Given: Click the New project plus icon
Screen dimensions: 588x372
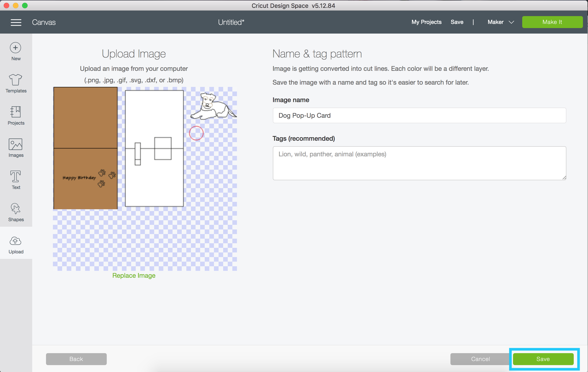Looking at the screenshot, I should [x=16, y=48].
